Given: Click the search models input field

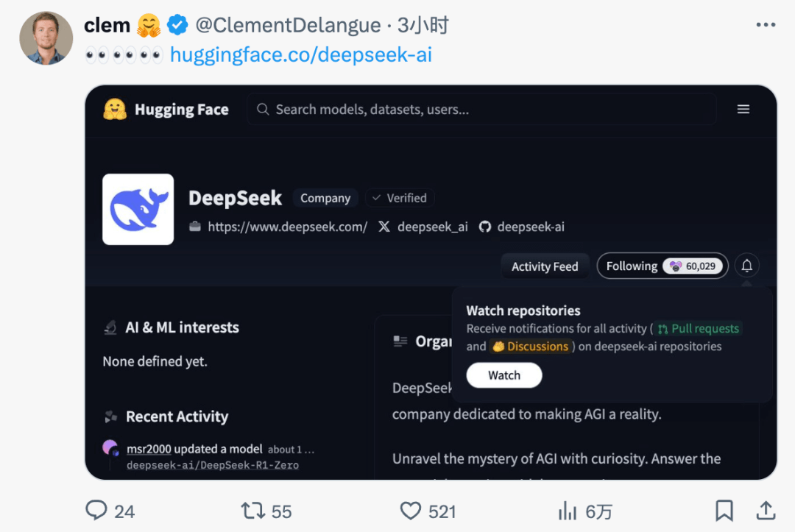Looking at the screenshot, I should coord(481,109).
